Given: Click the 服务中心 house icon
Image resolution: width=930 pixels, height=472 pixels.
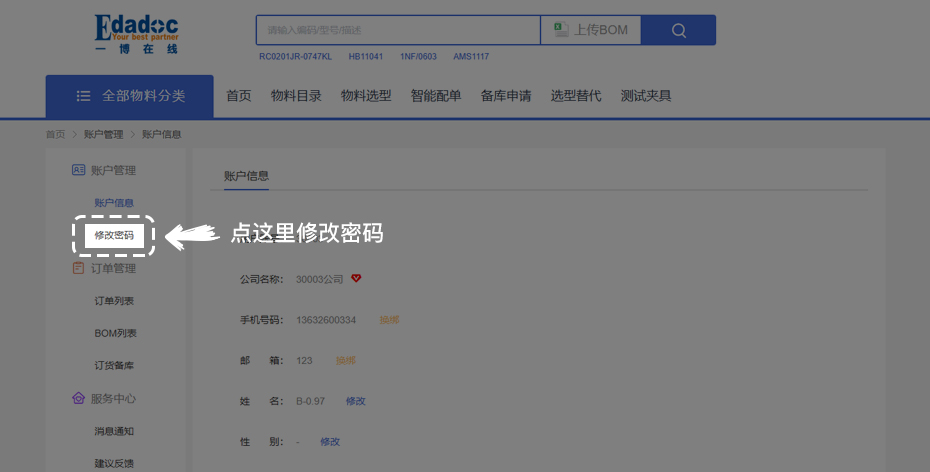Looking at the screenshot, I should pos(78,398).
